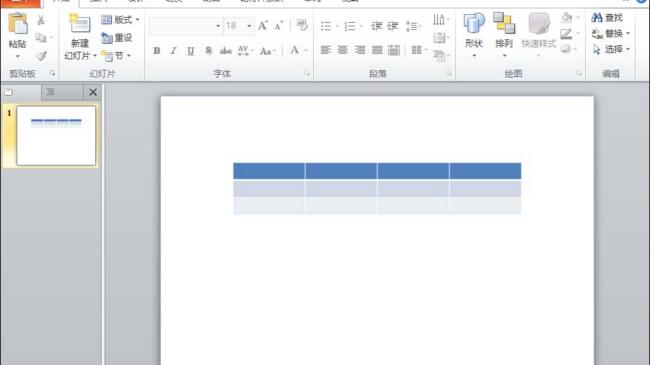Viewport: 651px width, 365px height.
Task: Click the Copy icon in clipboard group
Action: tap(41, 38)
